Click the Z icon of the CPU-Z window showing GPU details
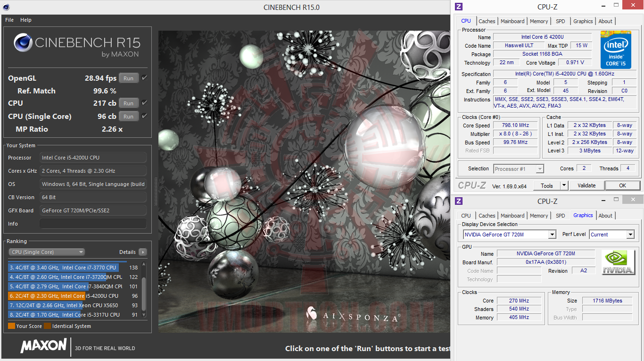This screenshot has height=361, width=644. 459,201
